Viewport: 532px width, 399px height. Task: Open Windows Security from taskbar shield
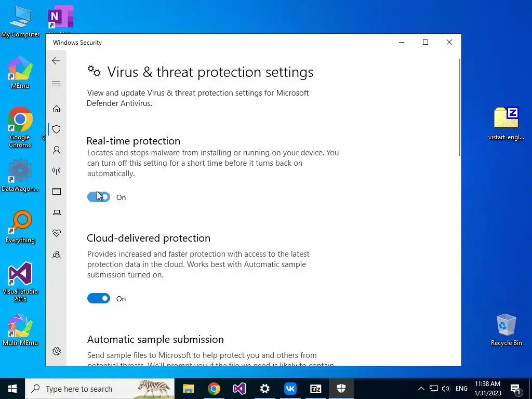[341, 389]
